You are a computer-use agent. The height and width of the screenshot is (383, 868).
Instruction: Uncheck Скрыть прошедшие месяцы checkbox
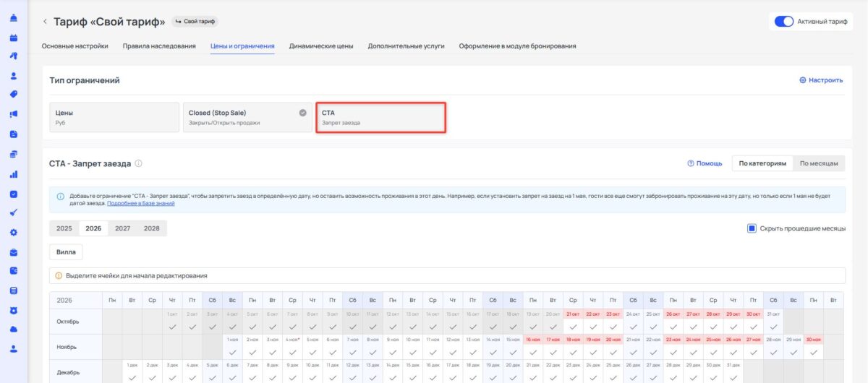(x=752, y=228)
